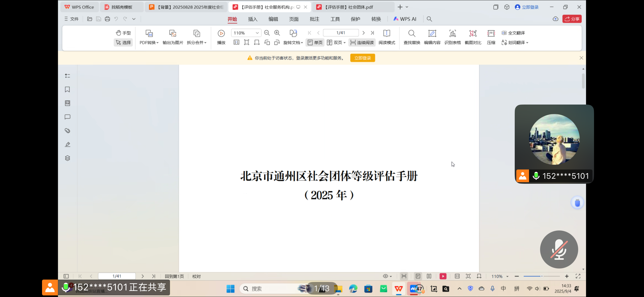
Task: Open the PDF转换 conversion dropdown
Action: coord(149,43)
